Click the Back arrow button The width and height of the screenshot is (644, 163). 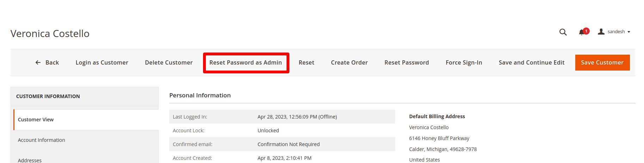click(47, 62)
